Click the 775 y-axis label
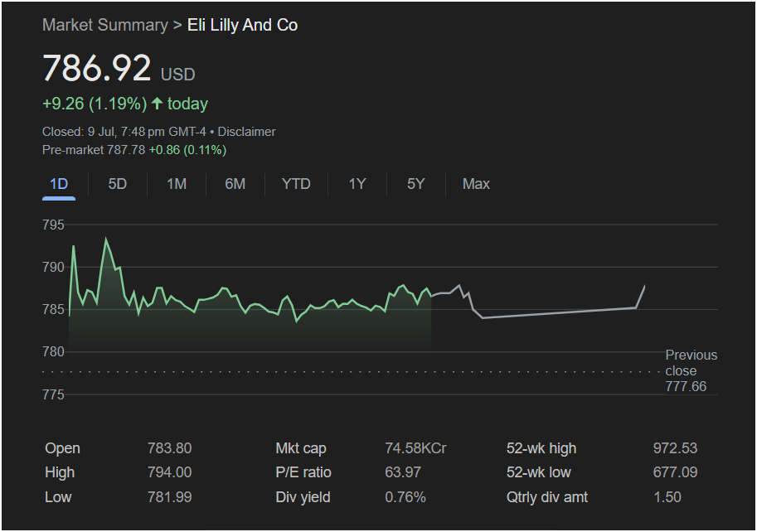 (53, 394)
